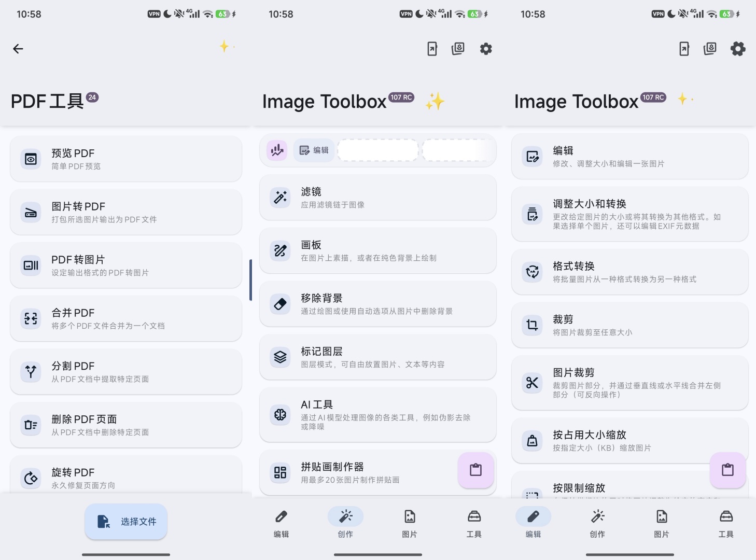Image resolution: width=756 pixels, height=560 pixels.
Task: Select the 格式转换 tool
Action: click(x=630, y=272)
